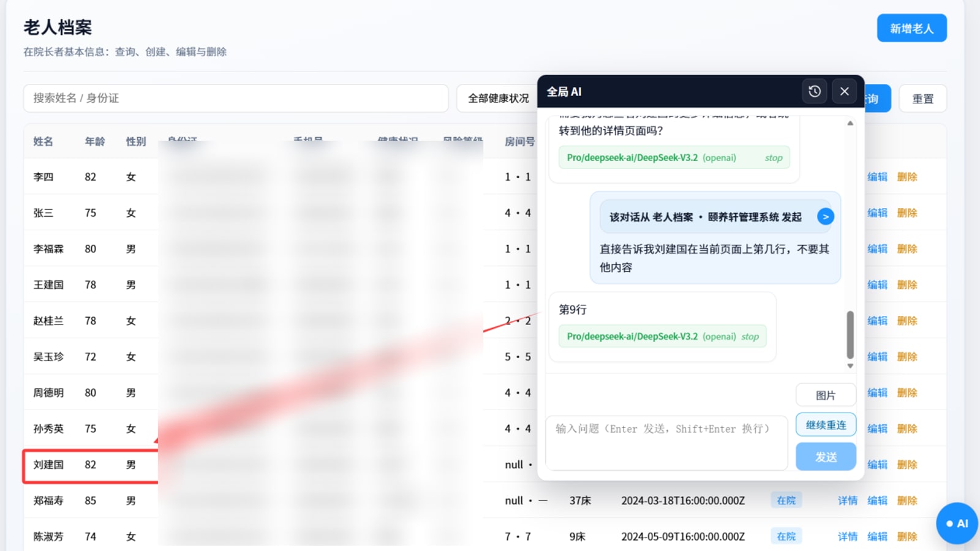
Task: Click the 性别 column header
Action: 136,141
